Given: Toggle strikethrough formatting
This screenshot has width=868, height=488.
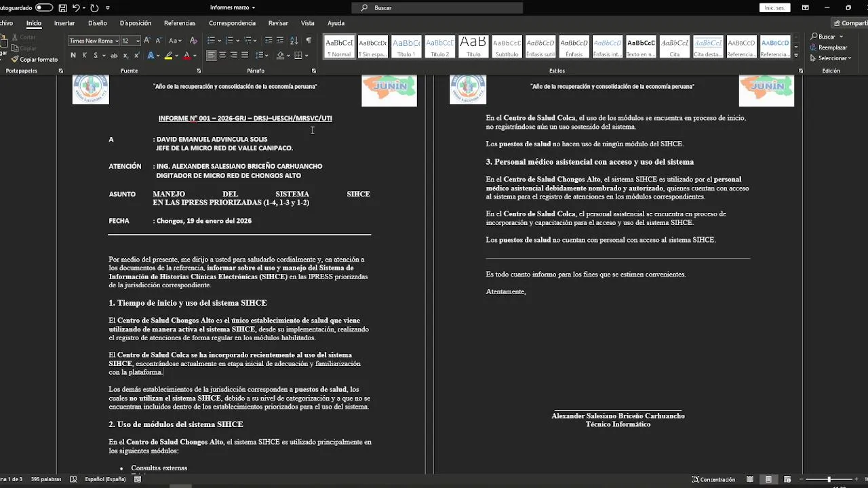Looking at the screenshot, I should [113, 56].
